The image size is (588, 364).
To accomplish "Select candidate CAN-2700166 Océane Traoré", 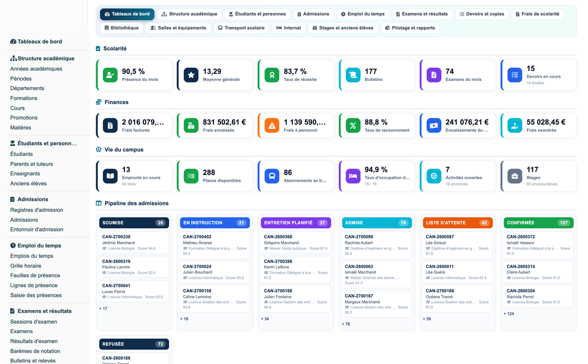I will click(458, 299).
